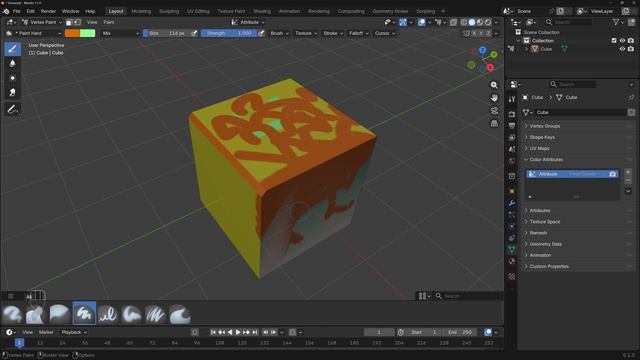Jump to the end frame button
Image resolution: width=640 pixels, height=360 pixels.
pos(255,332)
